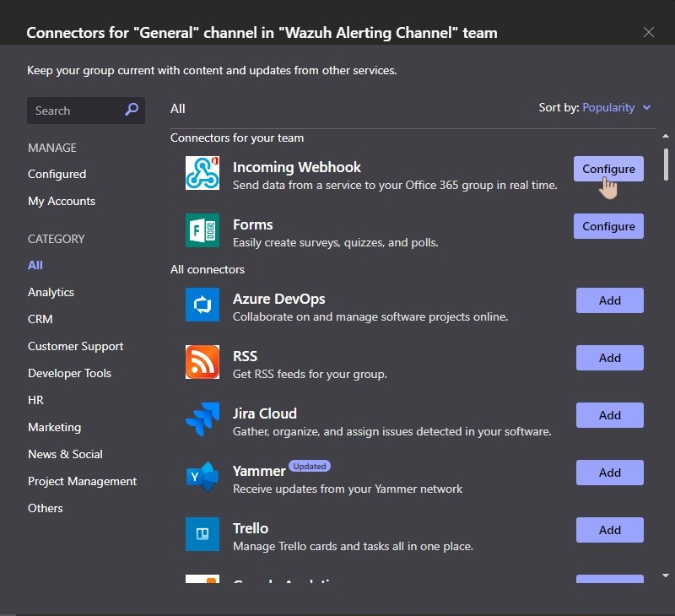
Task: Click the Trello connector icon
Action: pos(202,534)
